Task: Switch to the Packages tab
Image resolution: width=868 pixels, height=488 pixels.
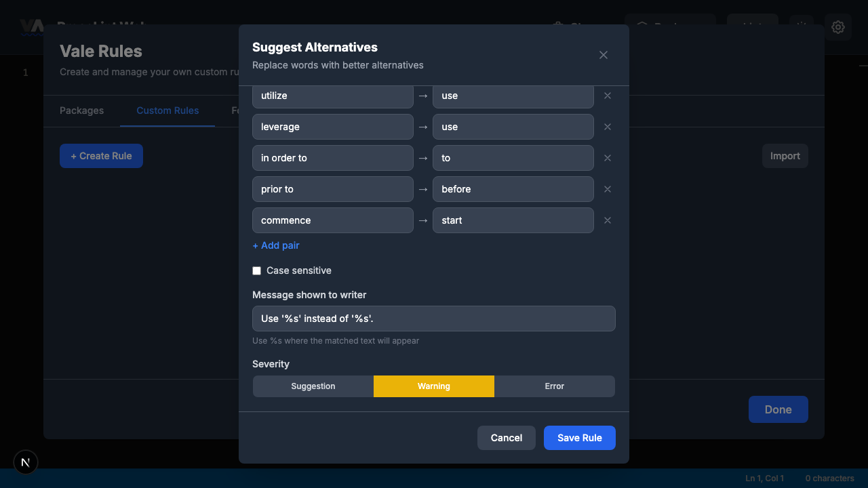Action: [x=81, y=110]
